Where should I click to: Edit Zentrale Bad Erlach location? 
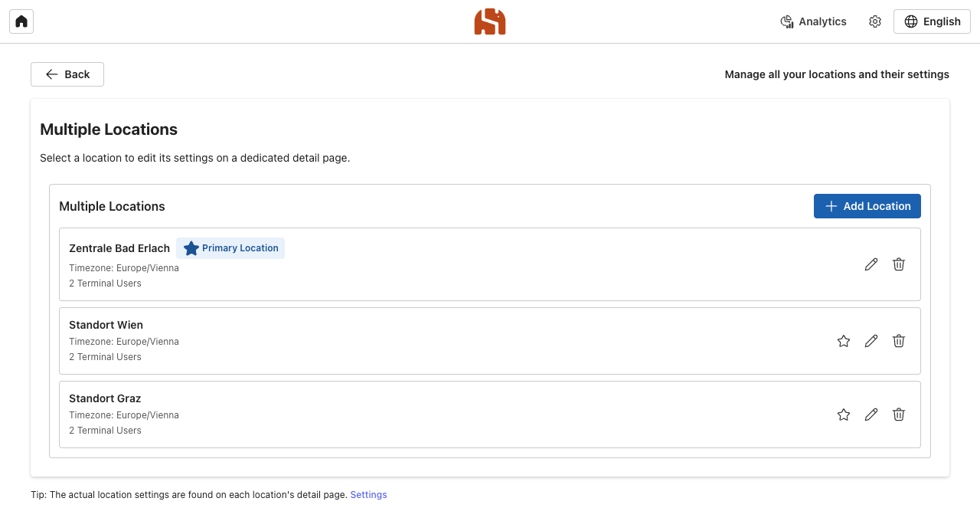click(x=871, y=264)
